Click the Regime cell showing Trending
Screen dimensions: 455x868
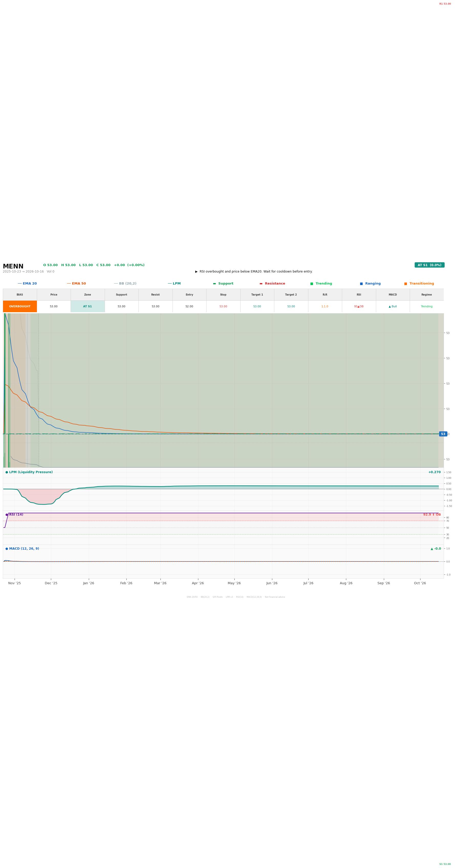[x=427, y=307]
